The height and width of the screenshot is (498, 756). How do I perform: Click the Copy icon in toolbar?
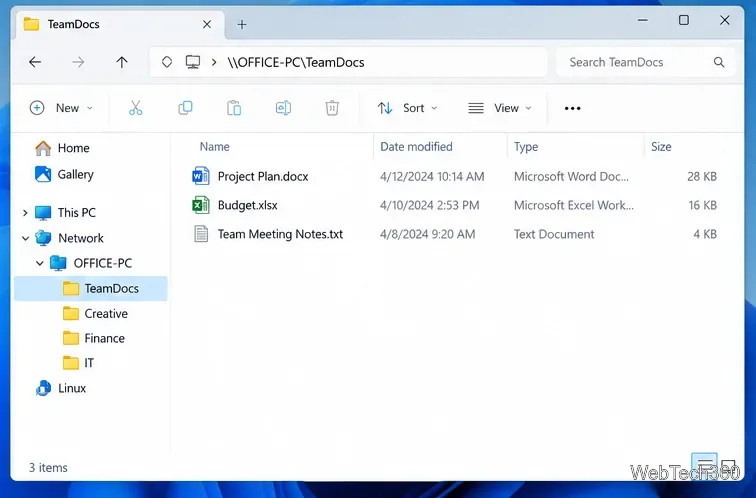pos(185,108)
